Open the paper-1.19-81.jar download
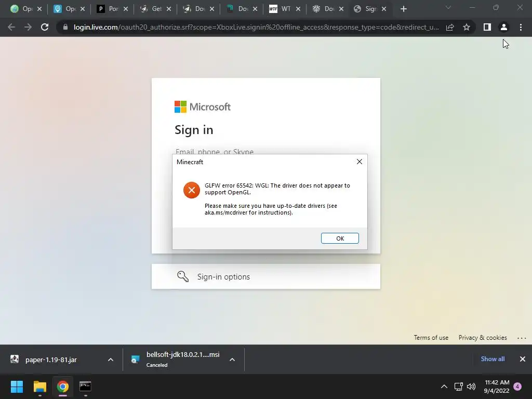 51,360
